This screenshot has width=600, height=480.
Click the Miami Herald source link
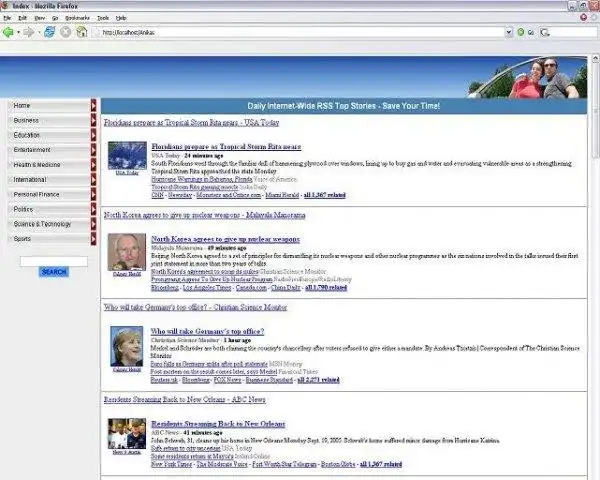(x=282, y=195)
